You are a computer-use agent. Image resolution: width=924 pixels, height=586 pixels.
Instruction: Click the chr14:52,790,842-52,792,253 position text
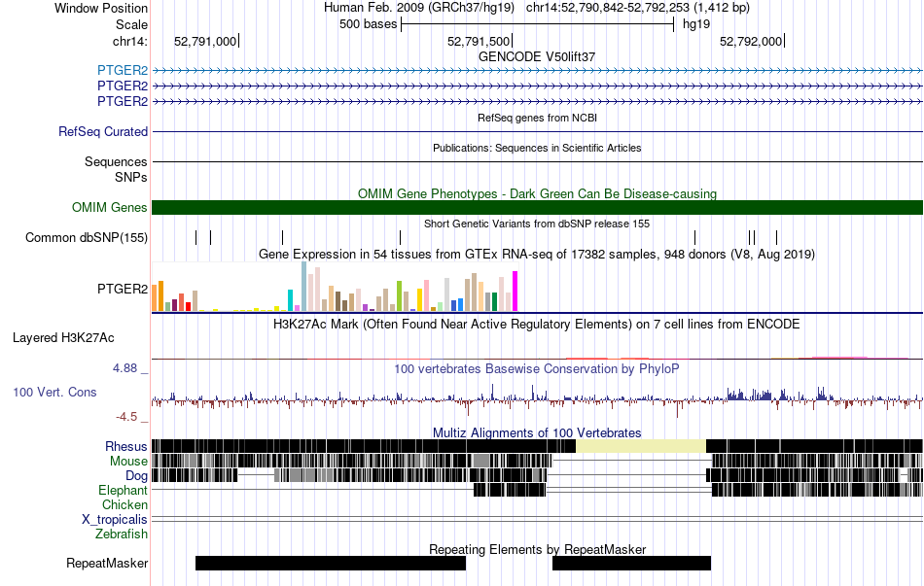pyautogui.click(x=638, y=8)
